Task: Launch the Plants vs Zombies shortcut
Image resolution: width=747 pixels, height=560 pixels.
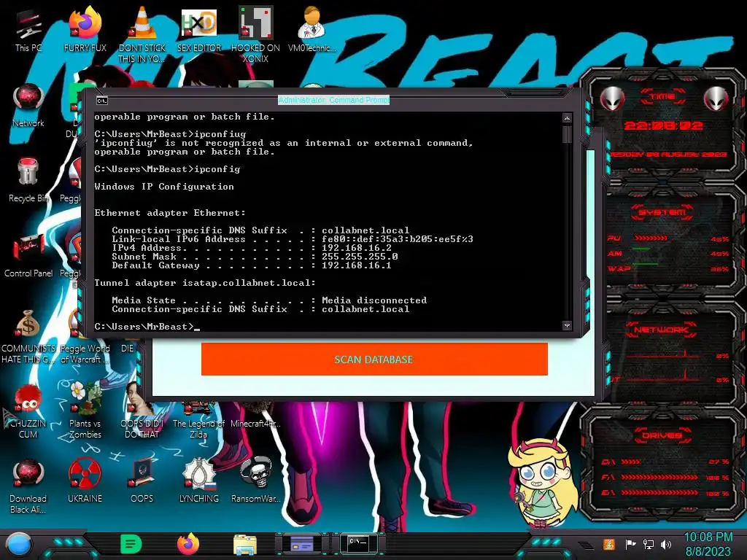Action: 85,411
